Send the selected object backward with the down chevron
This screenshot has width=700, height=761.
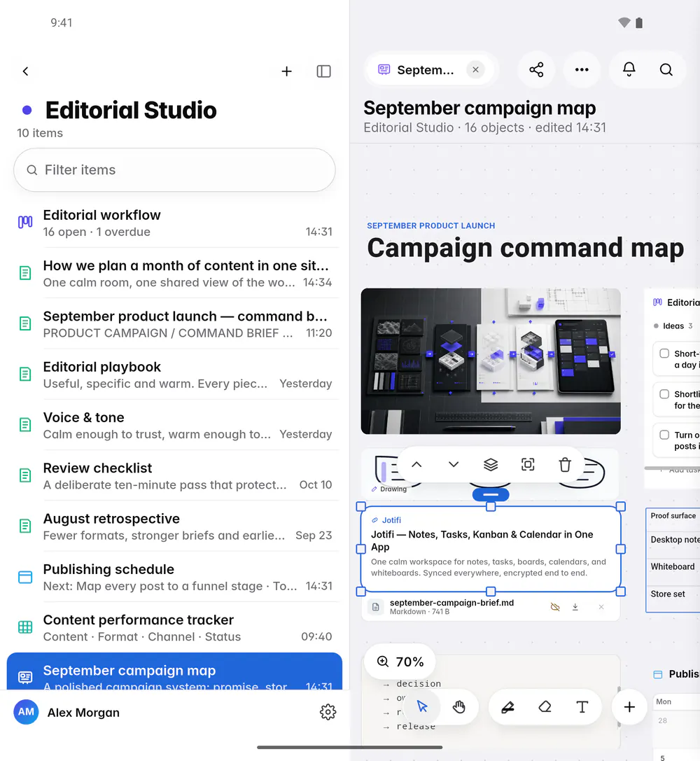click(454, 464)
